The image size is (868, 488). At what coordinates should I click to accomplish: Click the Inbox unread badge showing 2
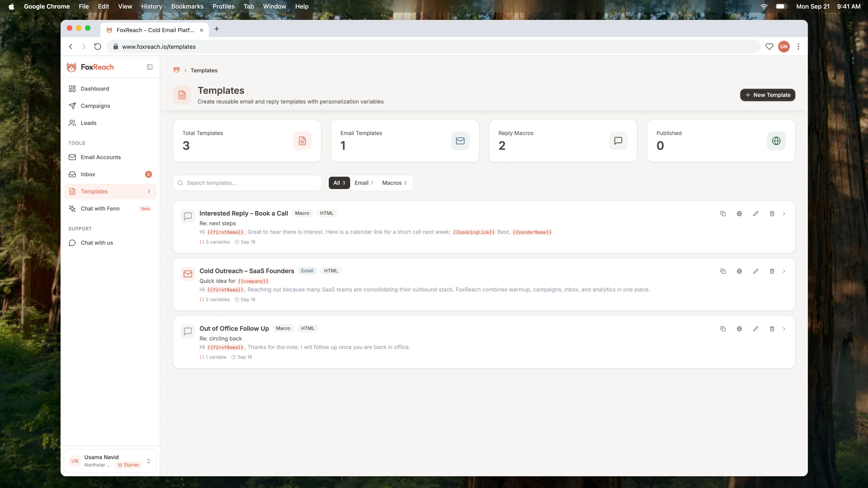(148, 174)
